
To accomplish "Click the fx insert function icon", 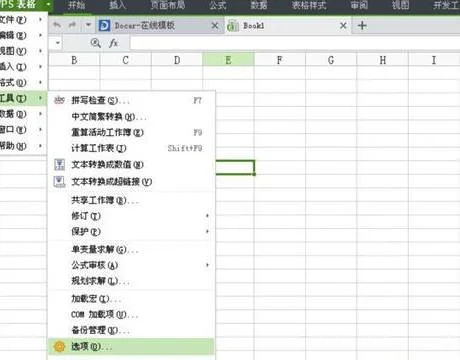I will click(114, 43).
